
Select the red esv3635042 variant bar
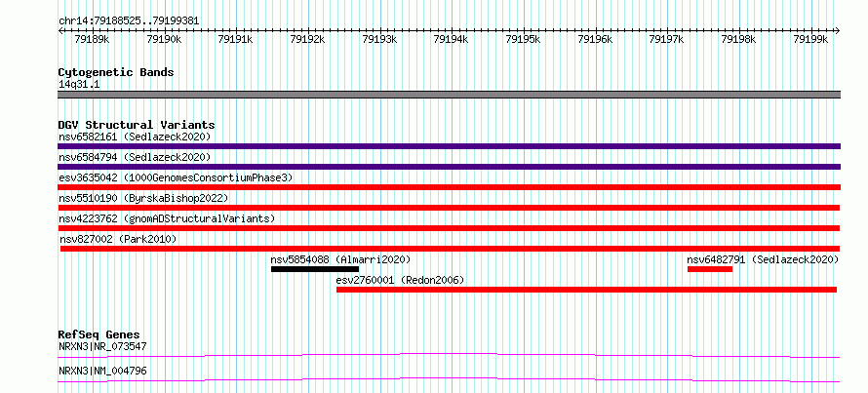pyautogui.click(x=449, y=187)
